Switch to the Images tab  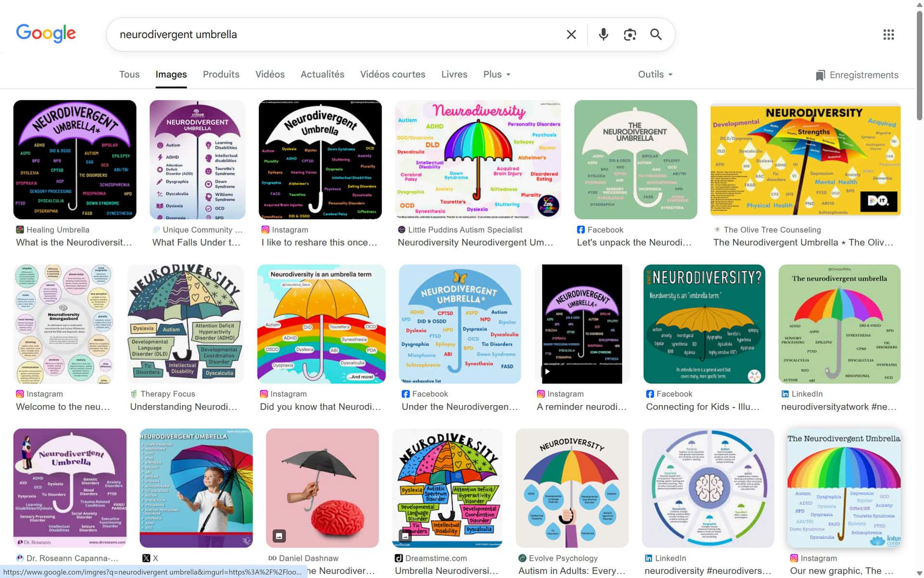click(171, 74)
